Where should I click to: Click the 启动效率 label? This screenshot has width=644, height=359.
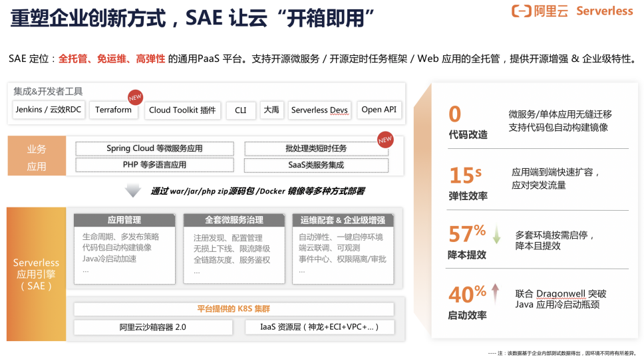468,315
